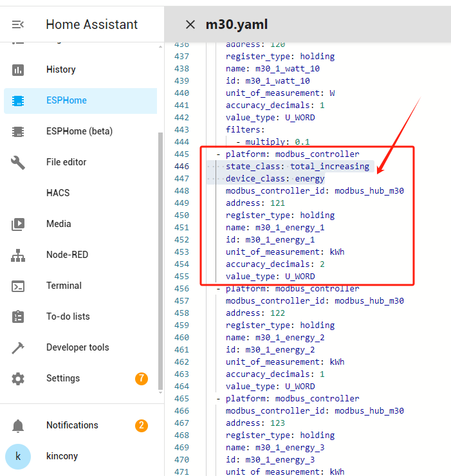451x476 pixels.
Task: Open the kincony user profile
Action: 62,456
